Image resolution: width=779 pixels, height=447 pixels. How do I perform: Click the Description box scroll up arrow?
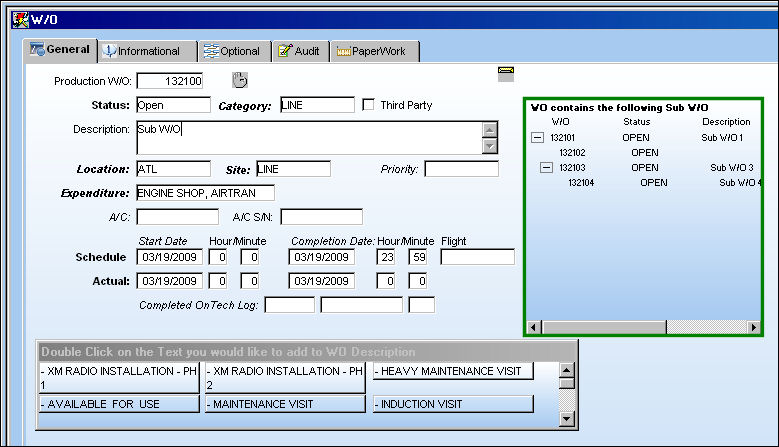[490, 130]
